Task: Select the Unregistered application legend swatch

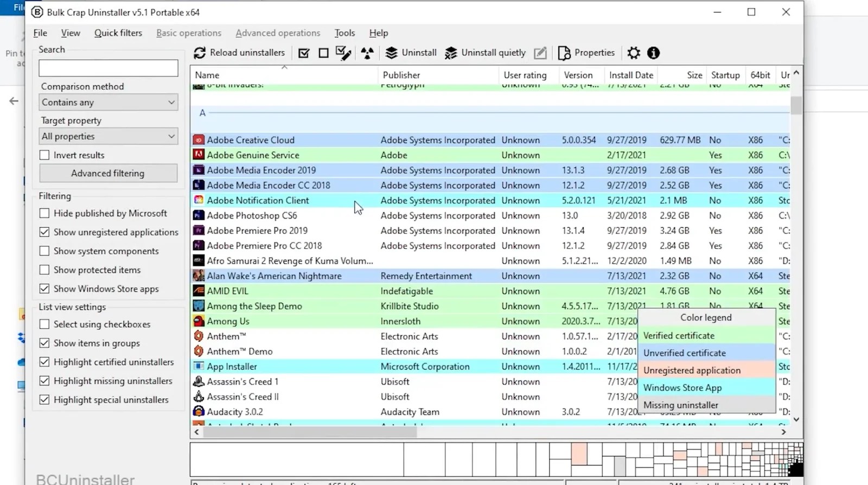Action: 707,371
